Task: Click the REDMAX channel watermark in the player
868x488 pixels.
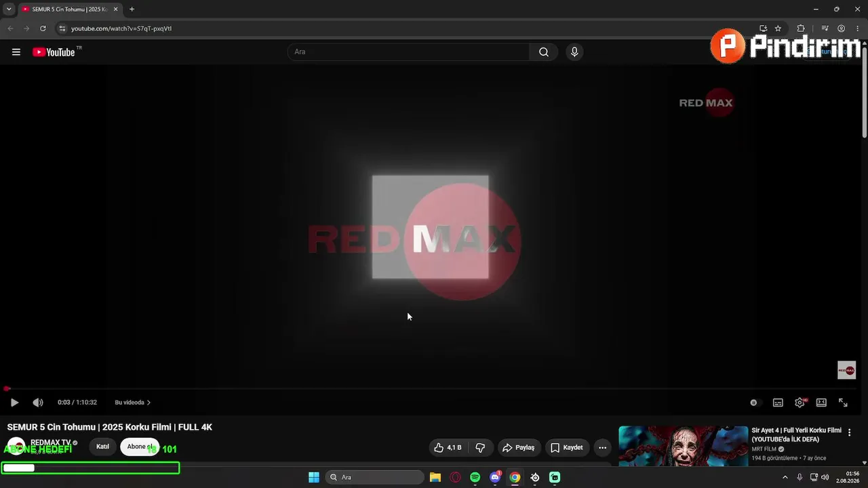Action: tap(846, 370)
